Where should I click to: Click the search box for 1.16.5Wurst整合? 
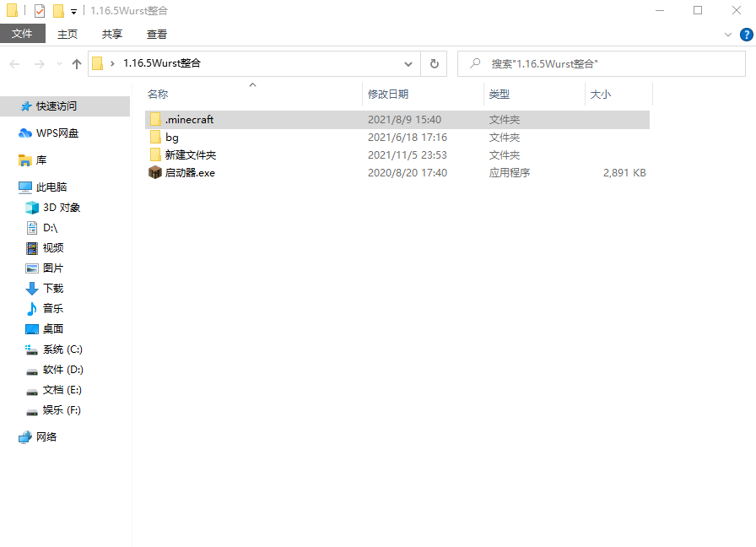pos(602,63)
